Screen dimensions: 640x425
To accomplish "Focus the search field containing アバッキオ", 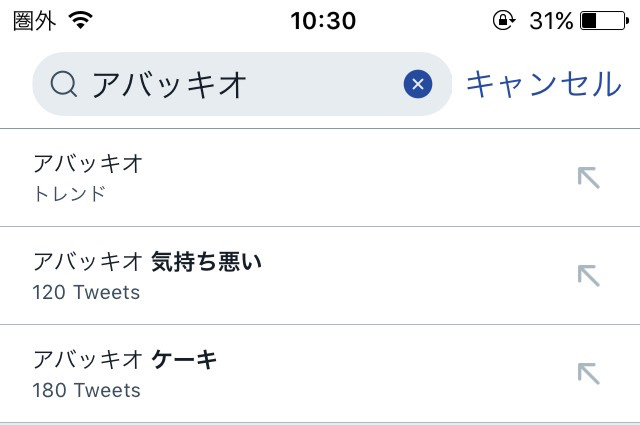I will pos(242,84).
